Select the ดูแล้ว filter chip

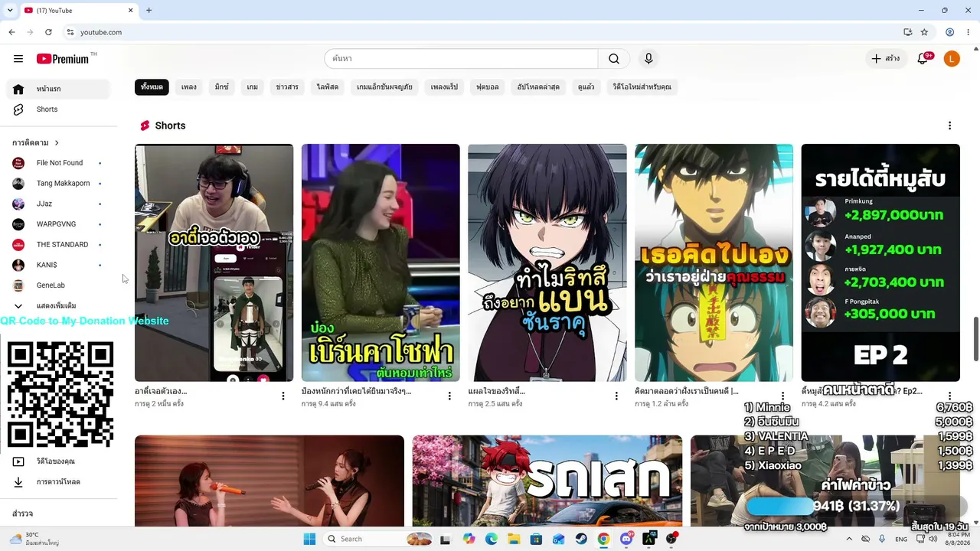586,87
